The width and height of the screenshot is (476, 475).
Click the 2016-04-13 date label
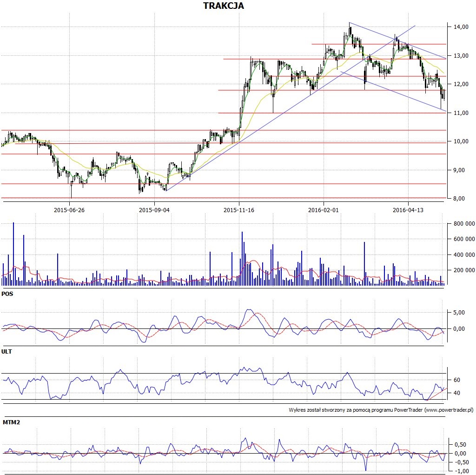(408, 210)
